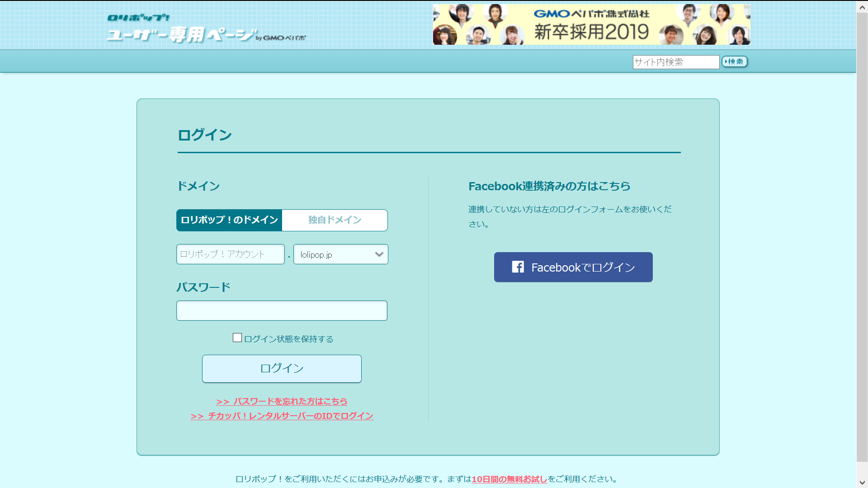Focus the ロリポップ！アカウント input field
The width and height of the screenshot is (868, 488).
click(230, 254)
